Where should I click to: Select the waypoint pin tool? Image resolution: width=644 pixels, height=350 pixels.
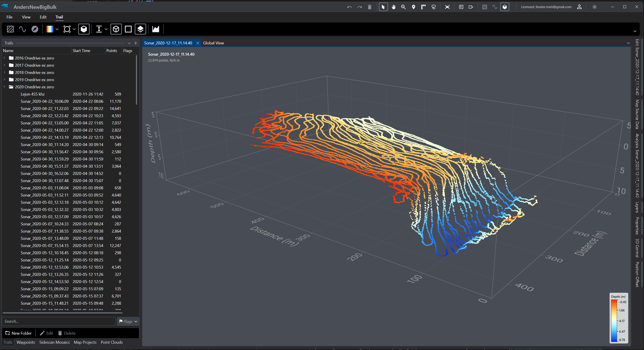click(414, 7)
